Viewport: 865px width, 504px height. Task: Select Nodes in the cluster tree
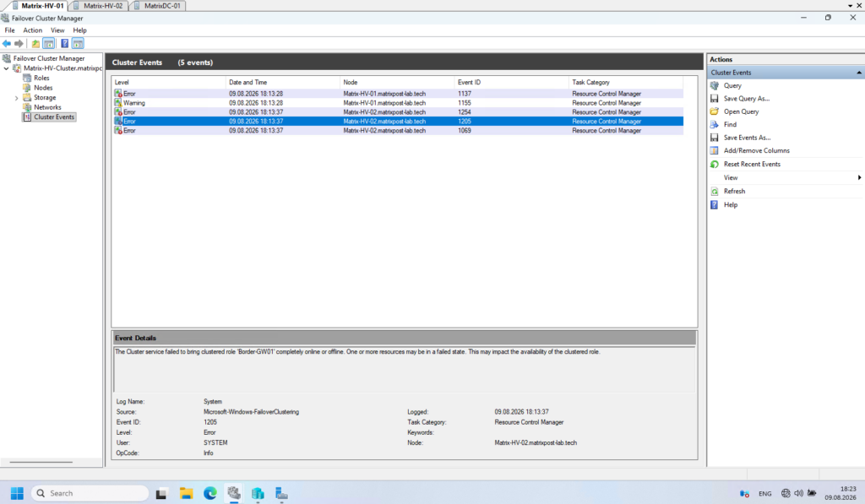[x=43, y=88]
